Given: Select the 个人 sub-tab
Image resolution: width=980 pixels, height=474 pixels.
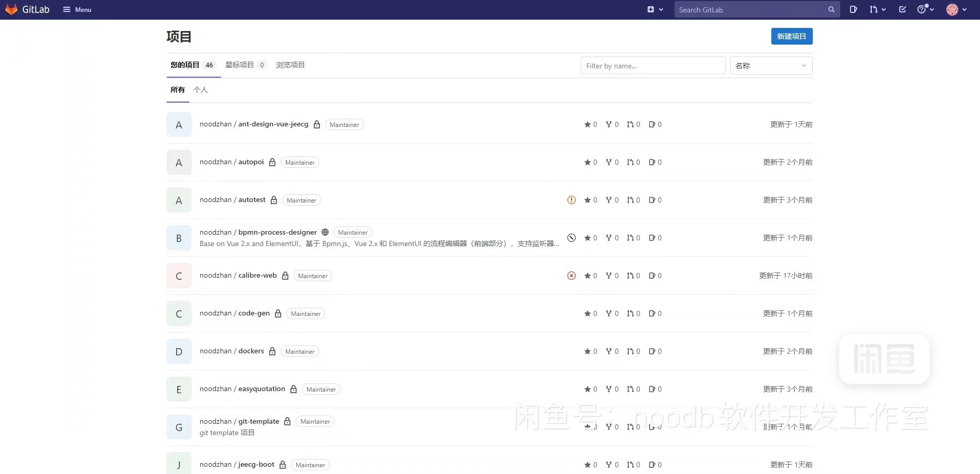Looking at the screenshot, I should 200,90.
